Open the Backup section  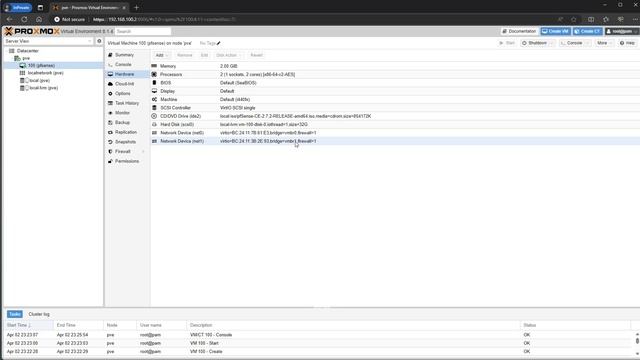tap(122, 122)
